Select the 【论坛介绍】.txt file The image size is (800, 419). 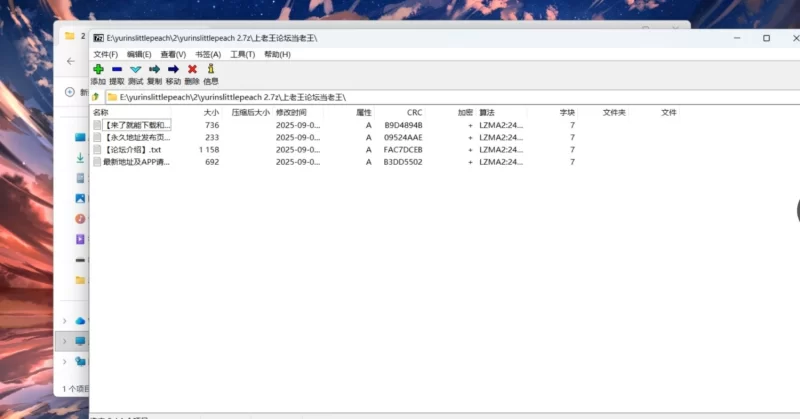132,149
